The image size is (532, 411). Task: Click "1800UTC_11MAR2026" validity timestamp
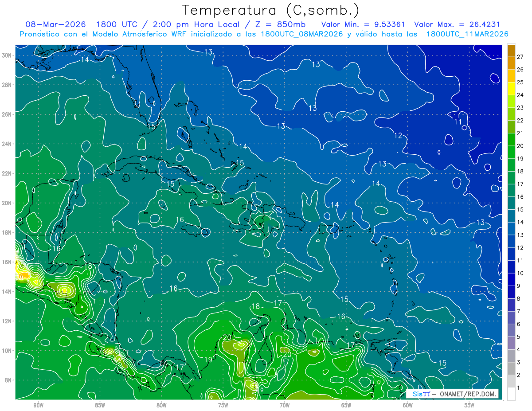tap(467, 34)
